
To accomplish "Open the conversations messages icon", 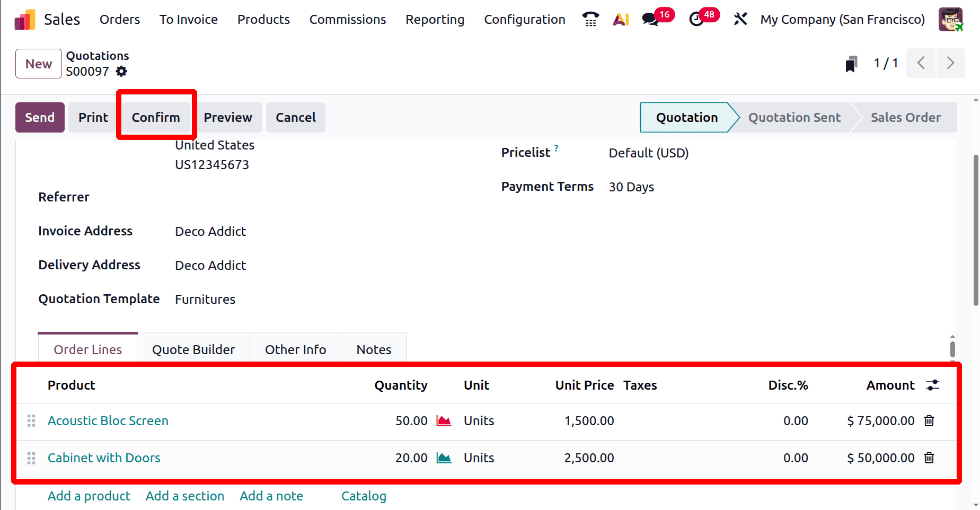I will point(650,20).
